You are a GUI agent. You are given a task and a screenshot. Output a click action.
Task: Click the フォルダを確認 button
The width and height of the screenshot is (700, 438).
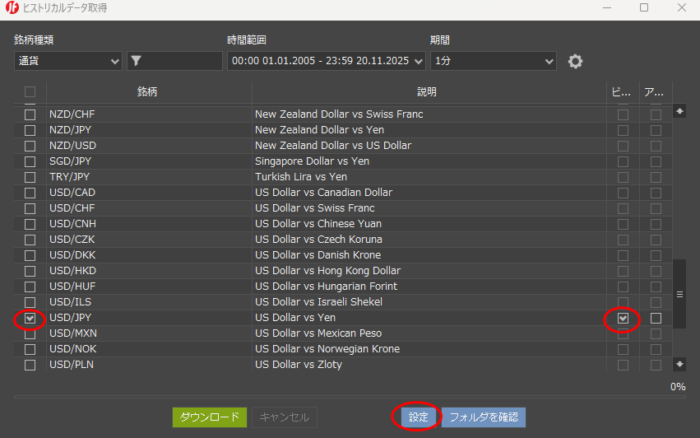click(483, 417)
